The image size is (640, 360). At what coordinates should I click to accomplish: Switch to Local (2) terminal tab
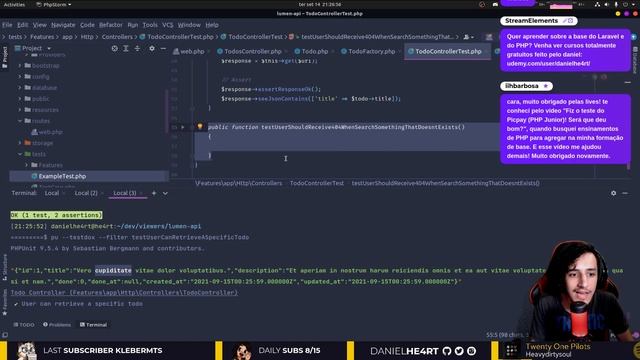(x=86, y=193)
